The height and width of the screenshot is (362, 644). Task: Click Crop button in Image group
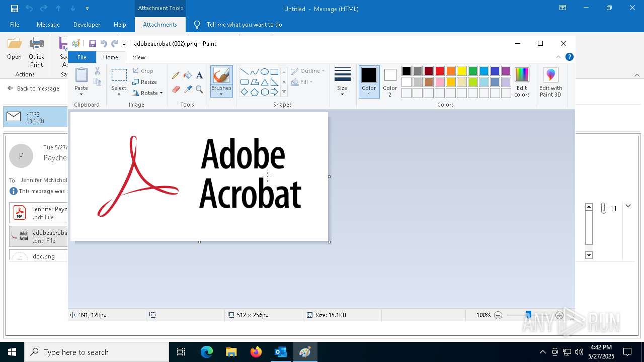(143, 71)
